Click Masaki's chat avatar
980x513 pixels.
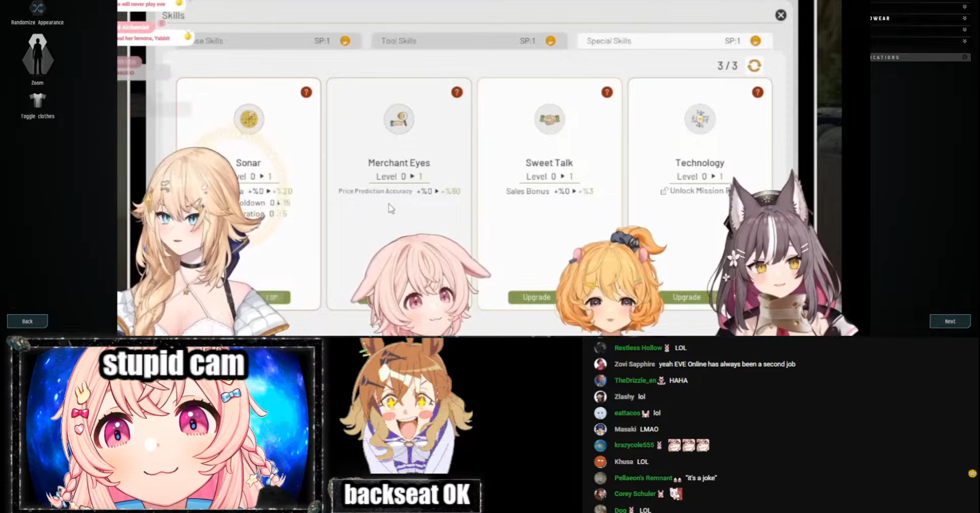(600, 429)
